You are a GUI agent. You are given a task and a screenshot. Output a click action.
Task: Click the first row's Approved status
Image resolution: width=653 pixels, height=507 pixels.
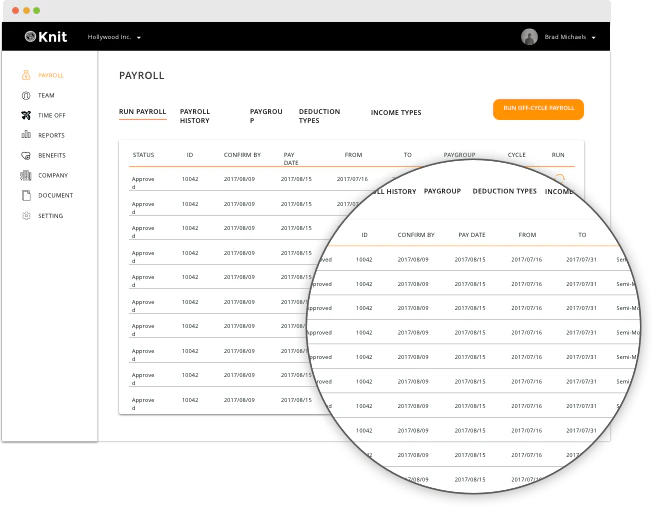(x=143, y=183)
